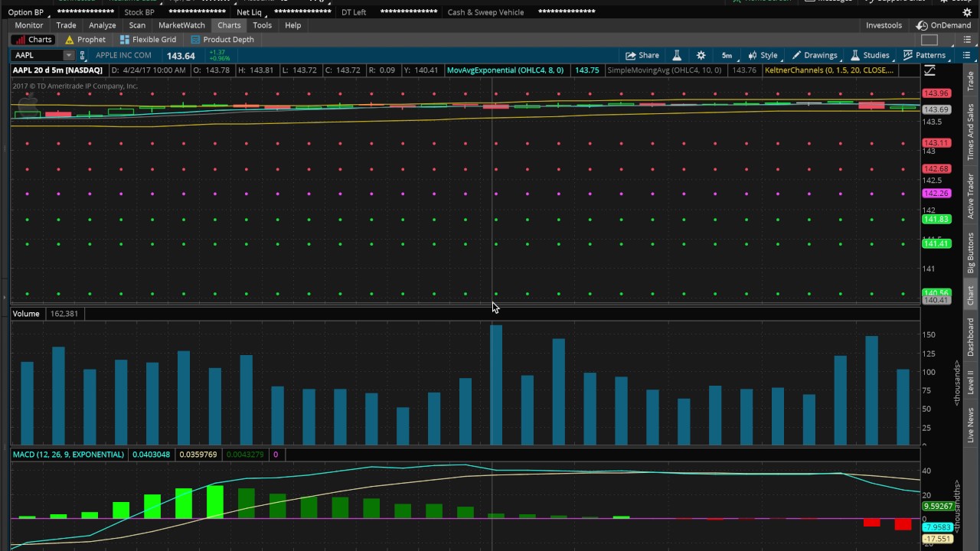Open the chart toolbar hamburger menu
980x551 pixels.
pos(967,55)
